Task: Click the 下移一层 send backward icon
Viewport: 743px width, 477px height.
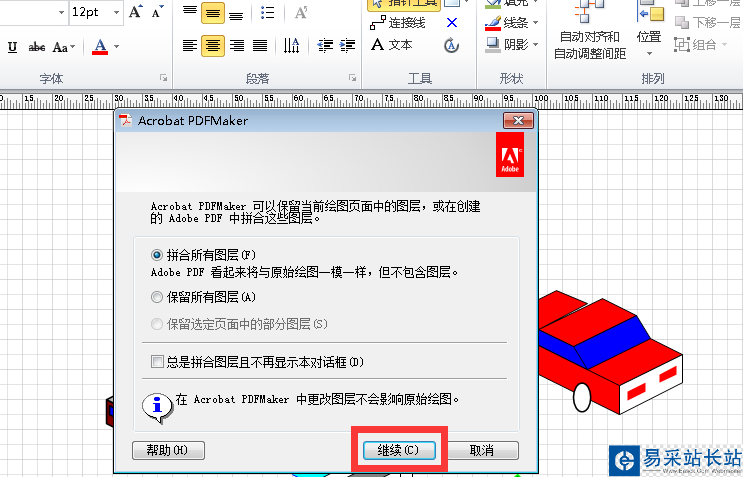Action: pyautogui.click(x=682, y=22)
